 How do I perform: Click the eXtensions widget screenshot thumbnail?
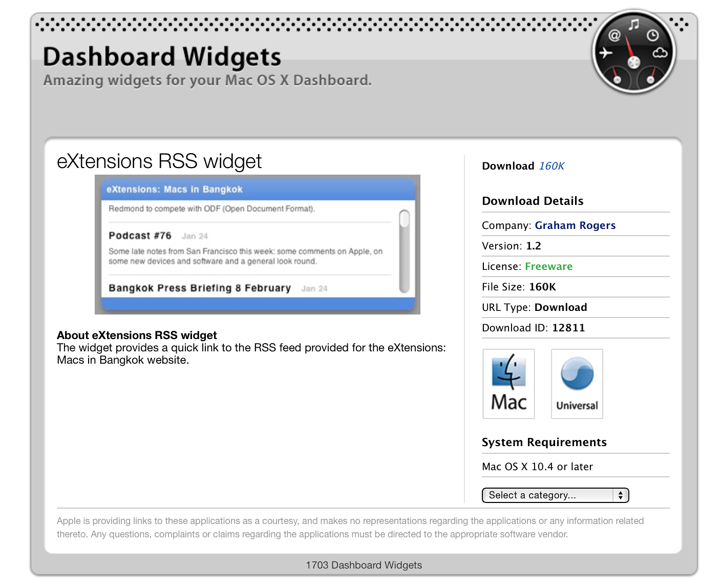click(258, 244)
